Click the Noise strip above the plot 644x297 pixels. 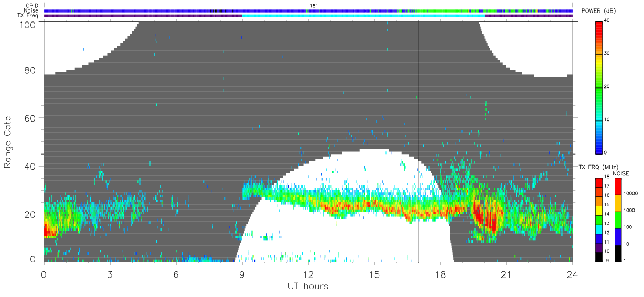(308, 10)
